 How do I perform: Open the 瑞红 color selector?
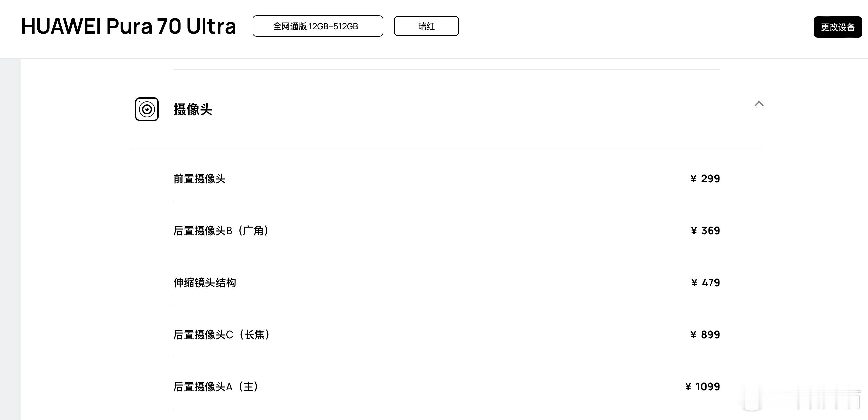point(426,26)
